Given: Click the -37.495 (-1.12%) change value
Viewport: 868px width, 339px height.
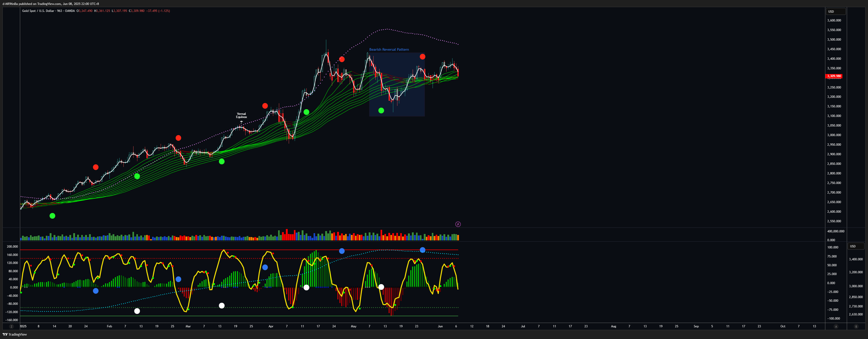Looking at the screenshot, I should coord(158,11).
